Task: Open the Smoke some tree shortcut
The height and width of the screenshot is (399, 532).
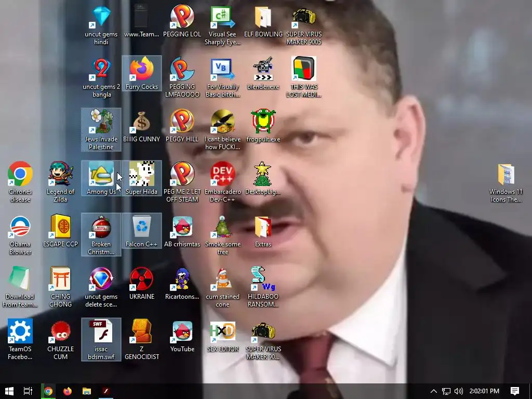Action: [x=222, y=235]
